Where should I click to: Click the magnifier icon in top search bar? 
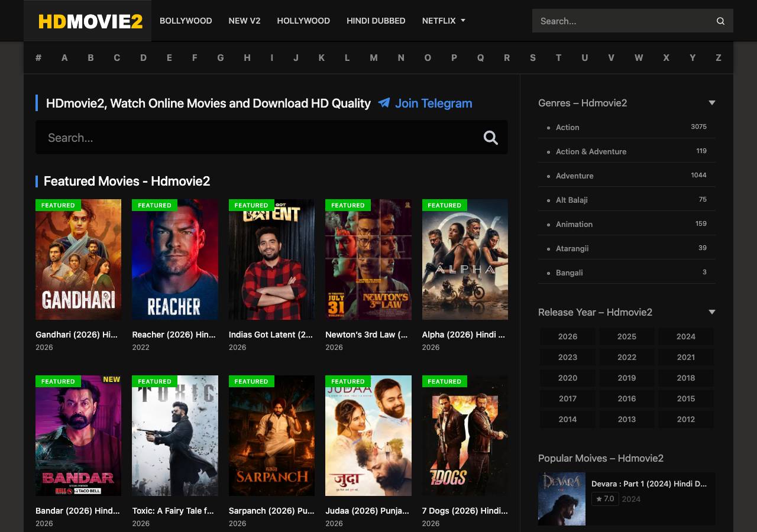(x=720, y=21)
